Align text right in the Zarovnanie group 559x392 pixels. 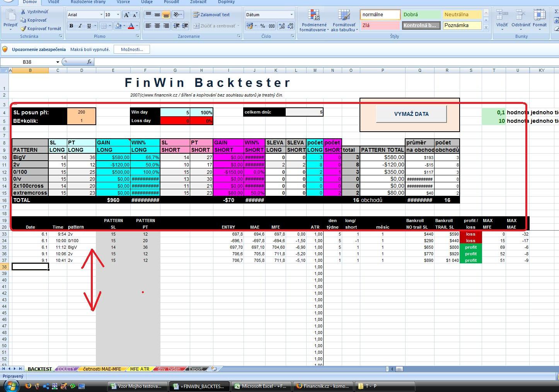pos(166,26)
